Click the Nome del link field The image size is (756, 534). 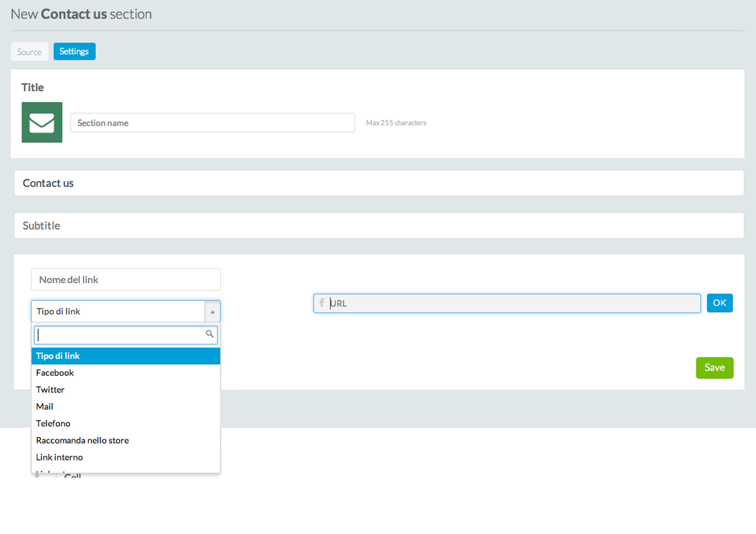(125, 279)
